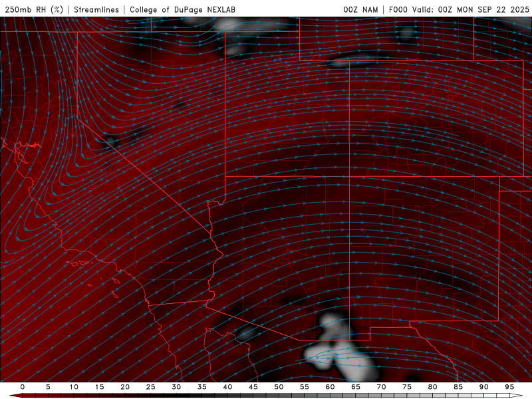This screenshot has width=532, height=399.
Task: Click the "60" label on the color scale
Action: tap(330, 387)
